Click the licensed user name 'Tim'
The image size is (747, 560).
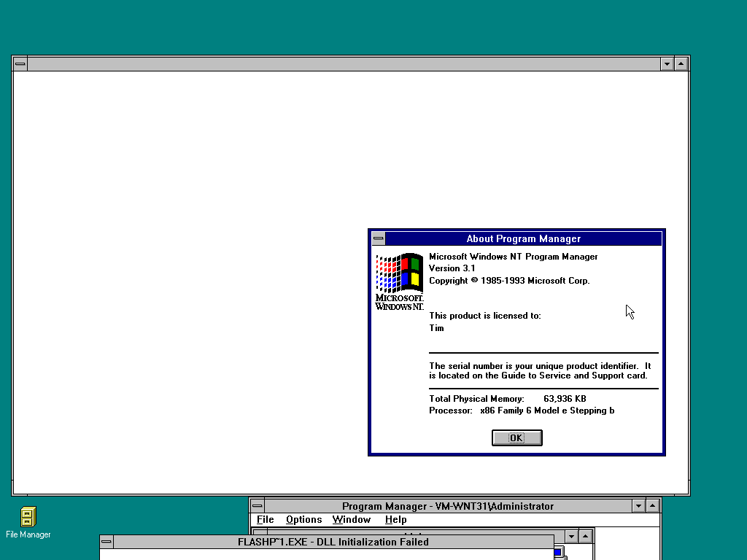point(436,327)
